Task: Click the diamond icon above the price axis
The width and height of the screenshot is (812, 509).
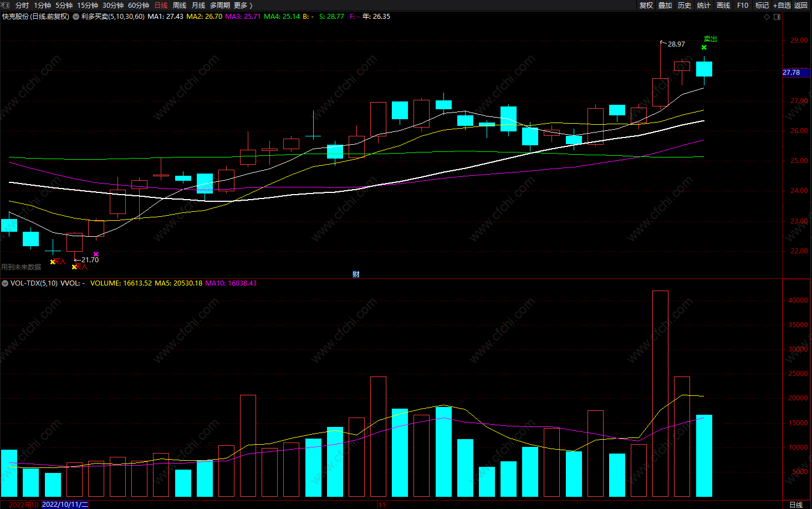Action: coord(767,17)
